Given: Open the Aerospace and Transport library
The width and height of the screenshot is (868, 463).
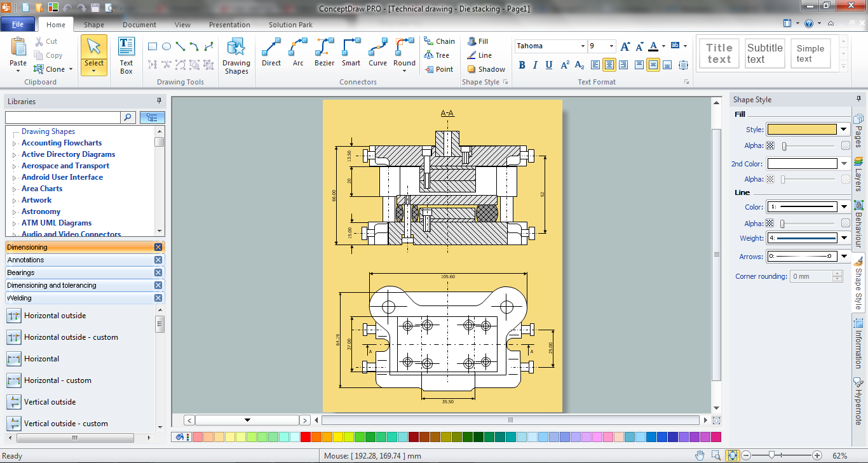Looking at the screenshot, I should click(65, 166).
